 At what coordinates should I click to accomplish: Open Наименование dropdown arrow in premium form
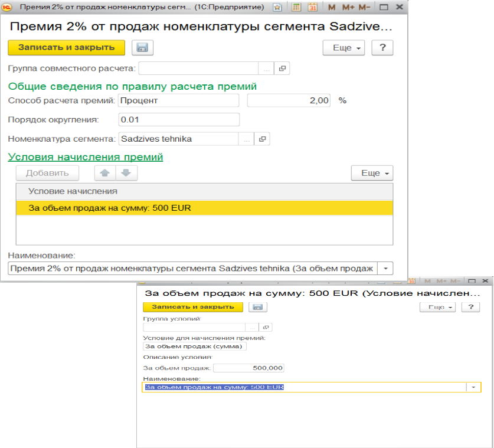[385, 269]
